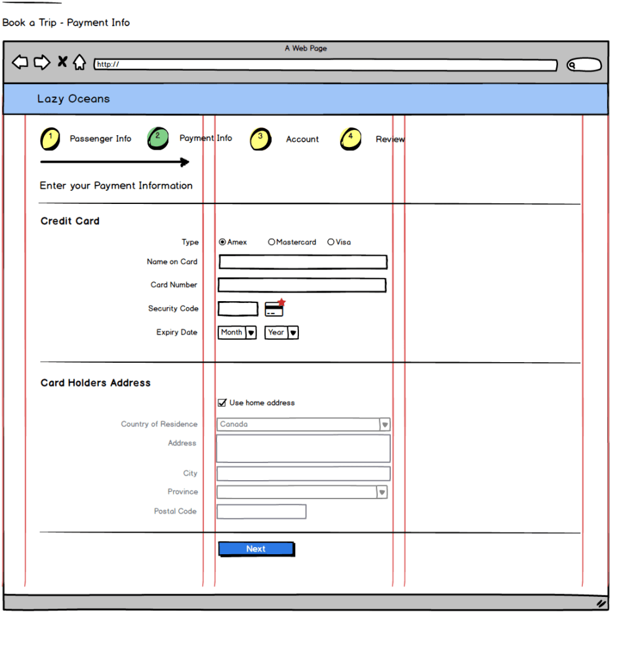
Task: Click the security code card help icon
Action: 275,309
